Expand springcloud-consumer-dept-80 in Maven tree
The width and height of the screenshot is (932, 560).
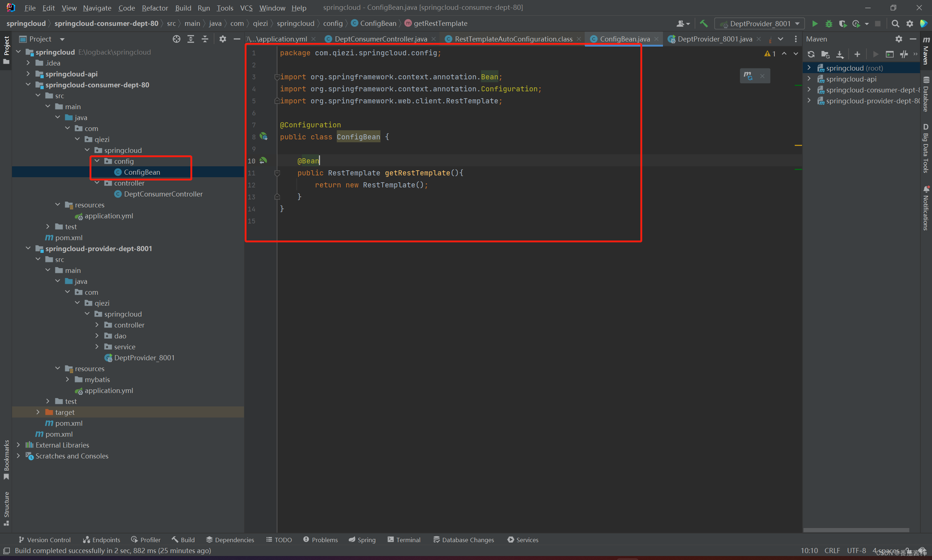coord(809,90)
